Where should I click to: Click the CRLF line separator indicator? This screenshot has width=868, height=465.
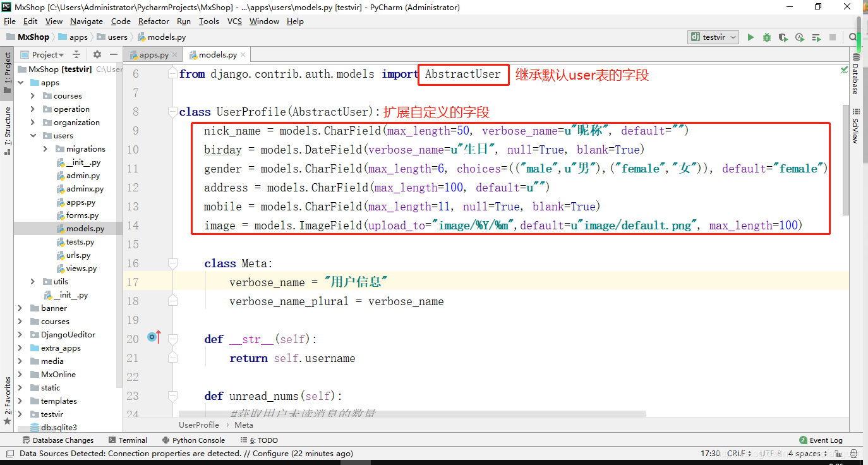click(738, 454)
